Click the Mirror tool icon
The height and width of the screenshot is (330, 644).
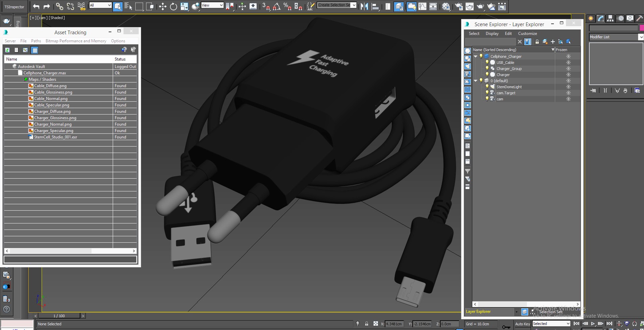point(364,6)
